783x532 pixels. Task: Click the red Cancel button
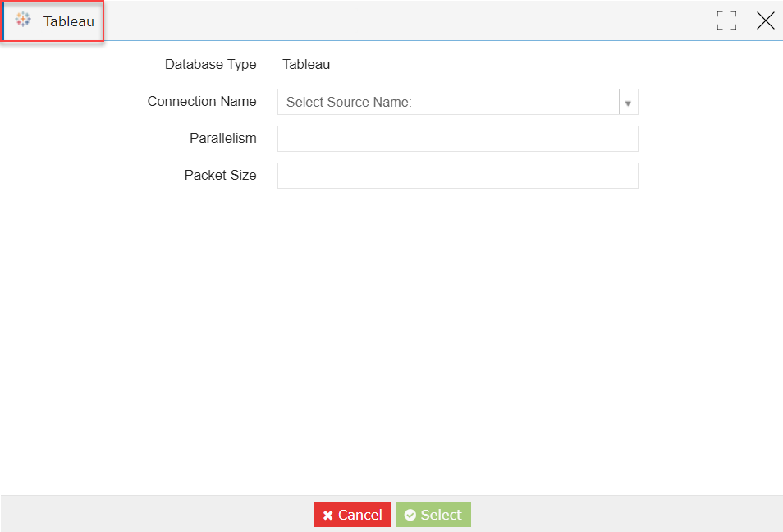click(x=352, y=515)
